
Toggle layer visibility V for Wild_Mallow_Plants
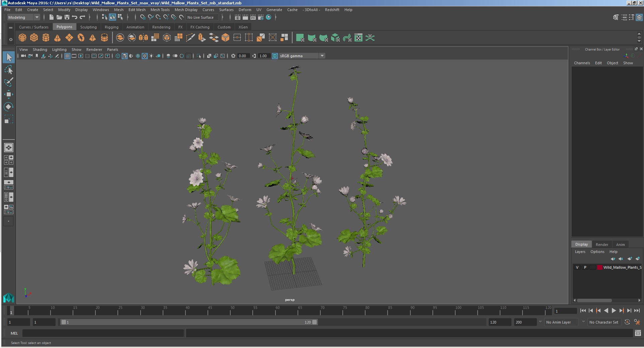(x=577, y=267)
